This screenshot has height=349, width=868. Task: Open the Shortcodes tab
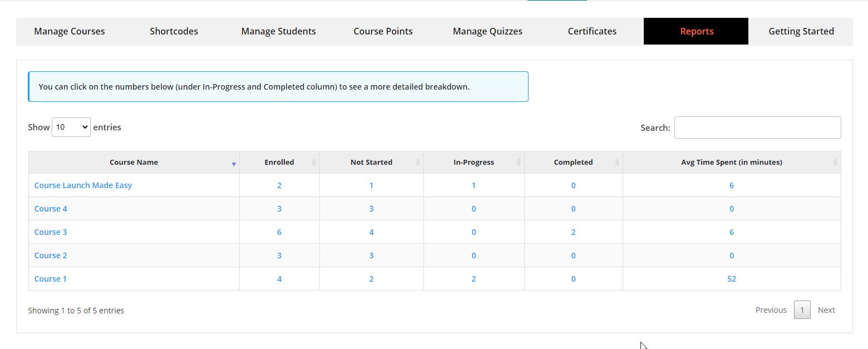(x=174, y=32)
